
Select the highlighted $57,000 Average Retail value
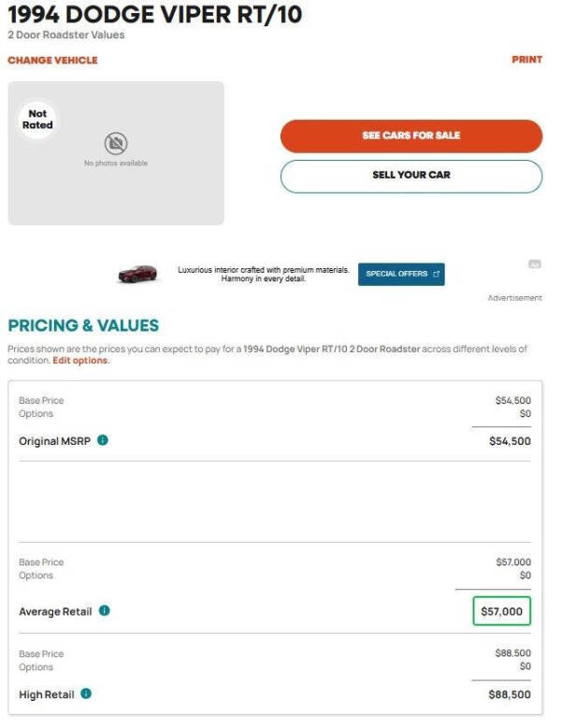(x=501, y=611)
